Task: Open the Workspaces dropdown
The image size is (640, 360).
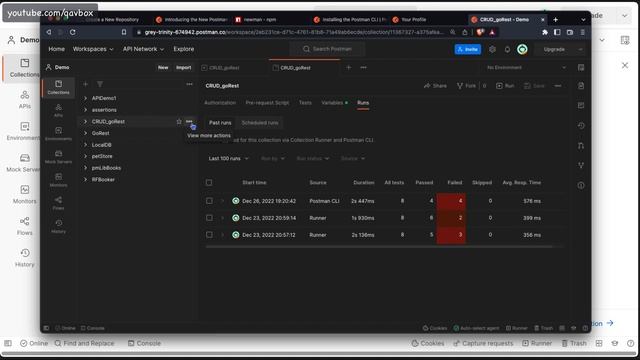Action: 93,49
